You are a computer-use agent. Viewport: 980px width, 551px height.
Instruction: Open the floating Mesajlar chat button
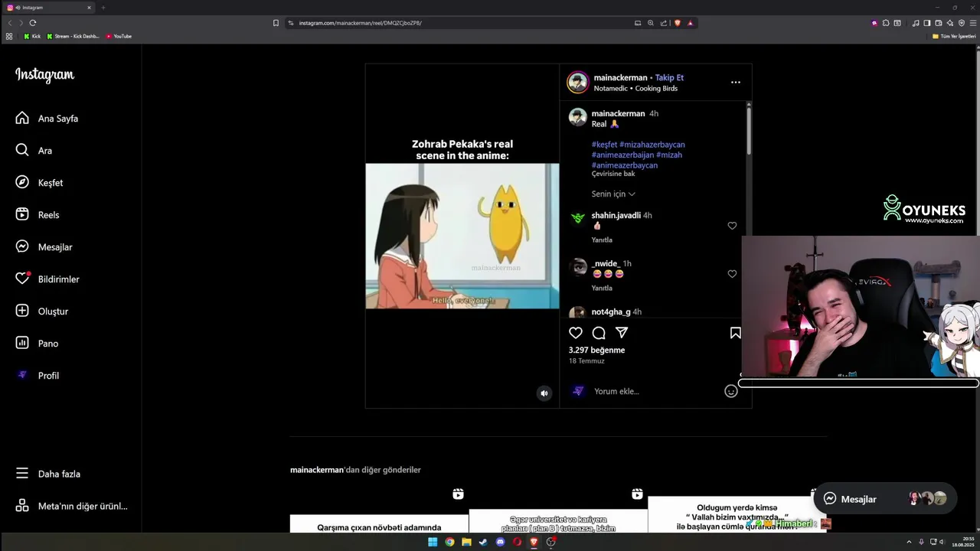(x=885, y=499)
